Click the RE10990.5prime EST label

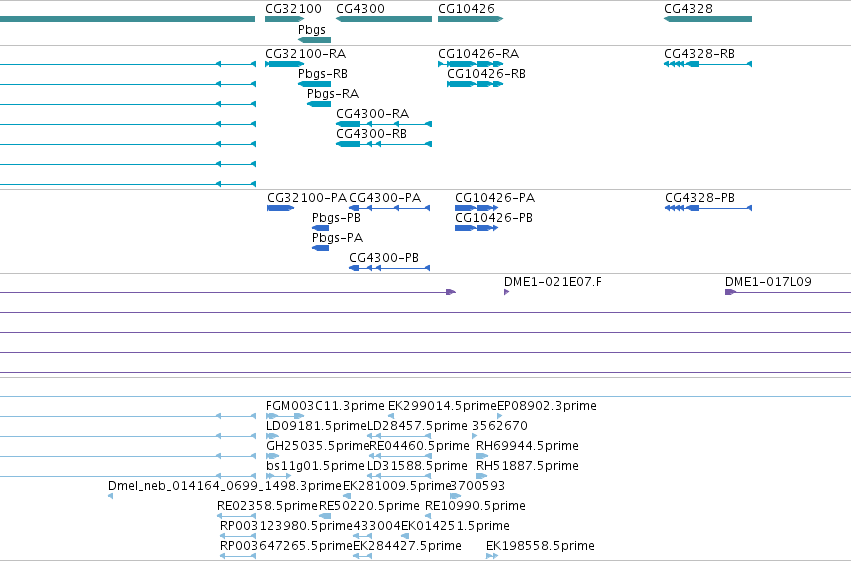point(475,506)
